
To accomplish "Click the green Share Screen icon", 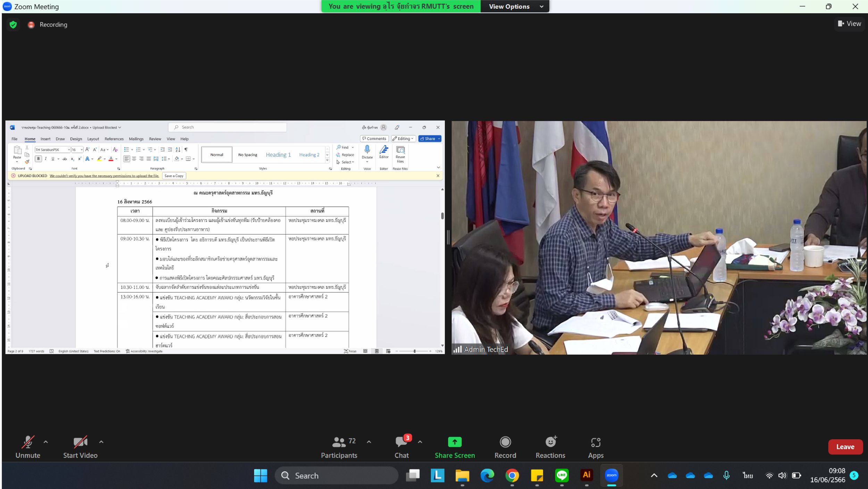I will pyautogui.click(x=454, y=442).
